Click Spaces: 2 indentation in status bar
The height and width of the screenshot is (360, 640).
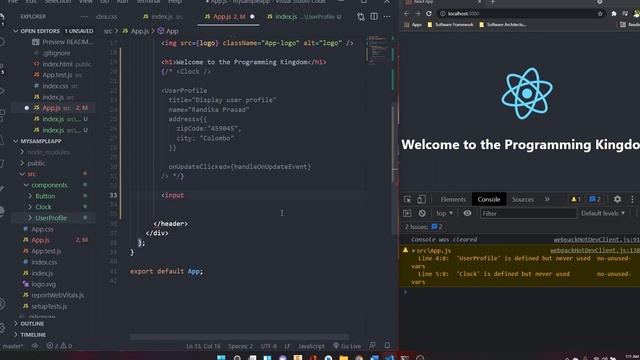(x=240, y=346)
